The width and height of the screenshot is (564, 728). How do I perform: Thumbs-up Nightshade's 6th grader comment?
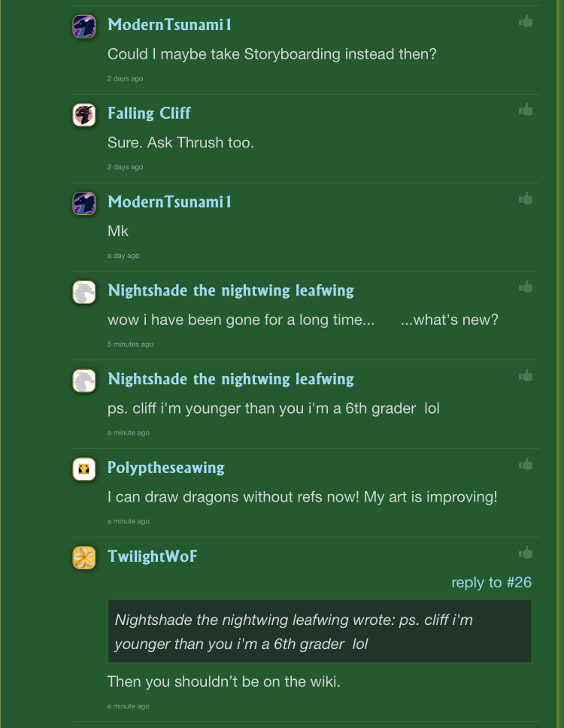(x=526, y=375)
